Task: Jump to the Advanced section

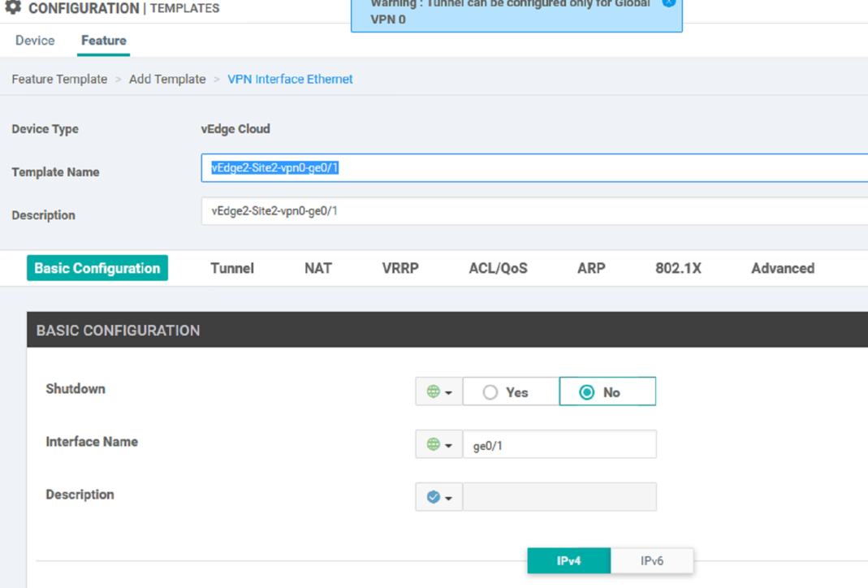Action: coord(783,269)
